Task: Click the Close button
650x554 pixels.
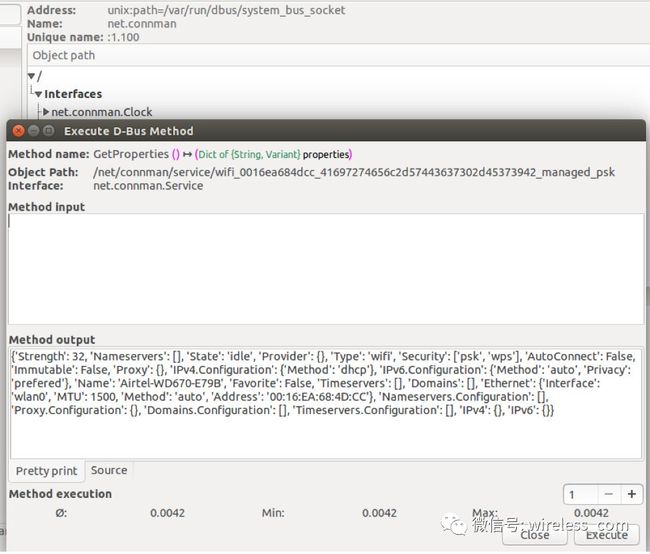Action: 535,535
